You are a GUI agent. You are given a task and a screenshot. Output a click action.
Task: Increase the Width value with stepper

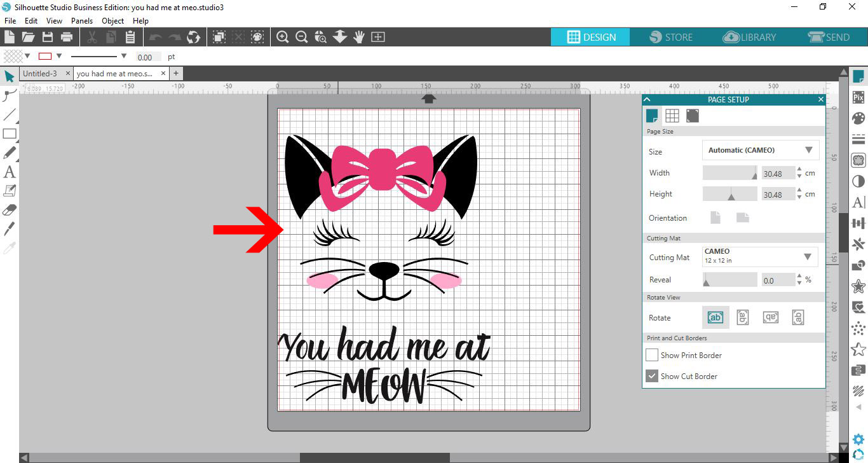(799, 169)
